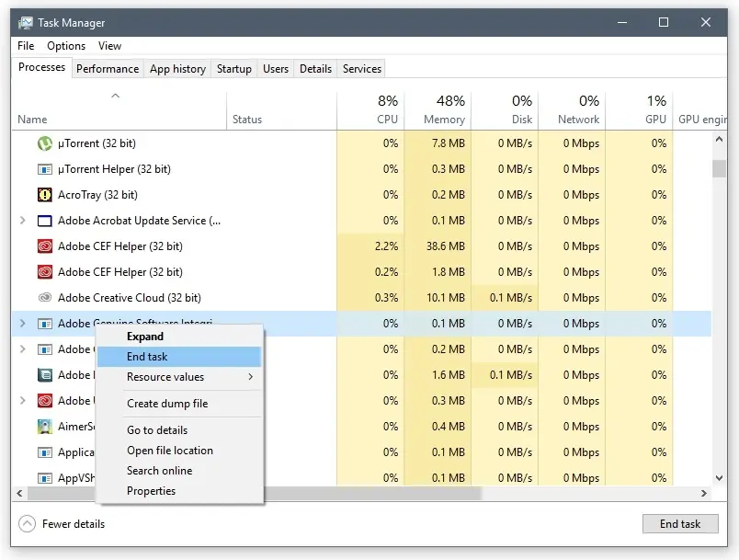Click the 2.2% CPU value
739x560 pixels.
(386, 246)
